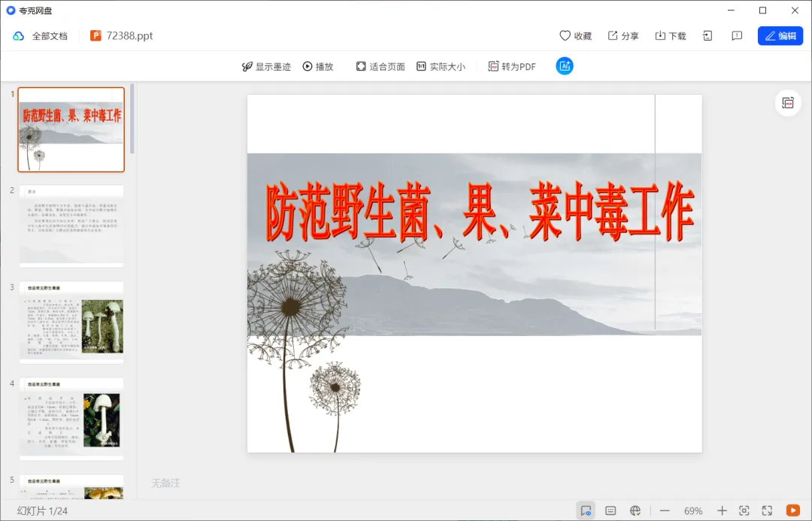Click 转为PDF convert button
The image size is (812, 521).
(x=512, y=66)
